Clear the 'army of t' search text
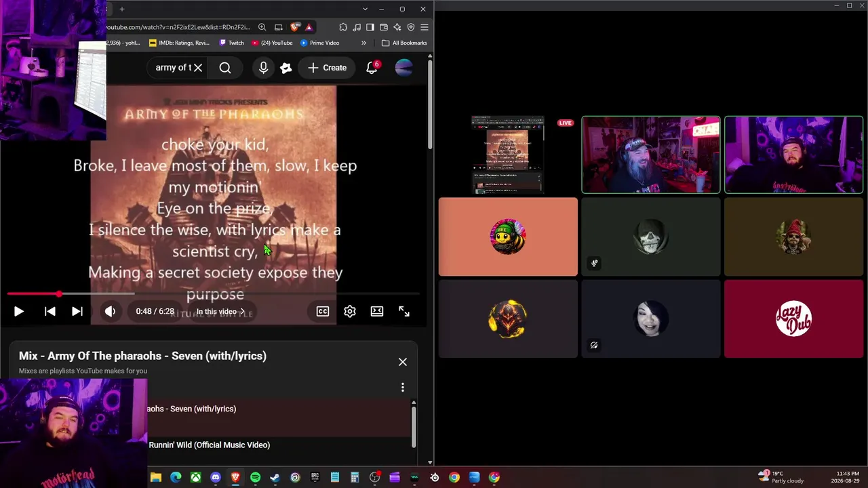Viewport: 868px width, 488px height. tap(197, 68)
